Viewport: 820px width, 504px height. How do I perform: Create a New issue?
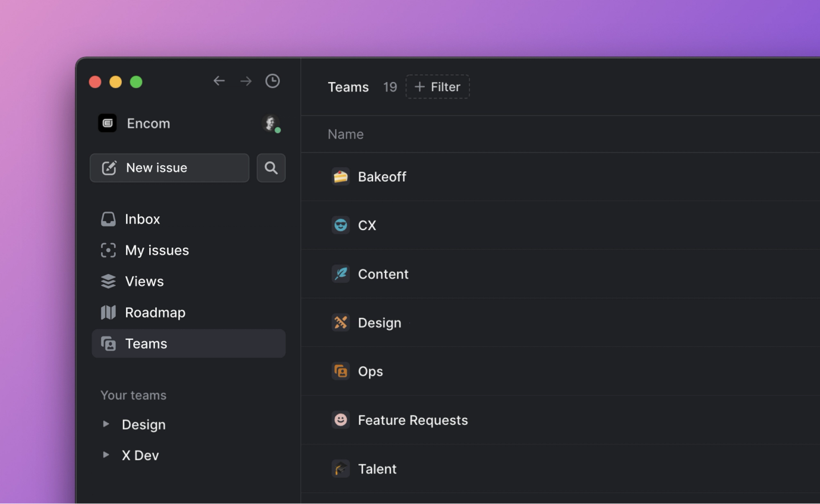[x=170, y=168]
